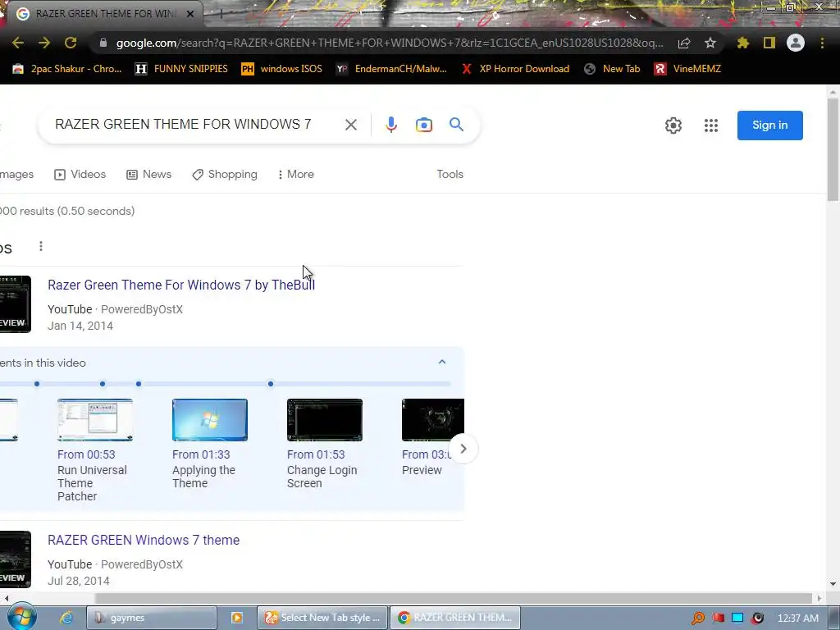Switch to the Shopping search tab
Image resolution: width=840 pixels, height=630 pixels.
tap(225, 174)
